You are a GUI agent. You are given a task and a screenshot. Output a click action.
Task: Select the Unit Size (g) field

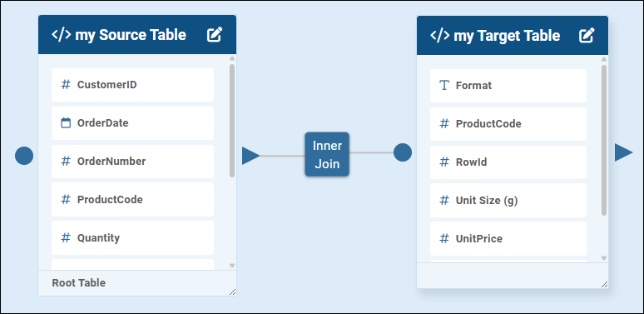(508, 200)
